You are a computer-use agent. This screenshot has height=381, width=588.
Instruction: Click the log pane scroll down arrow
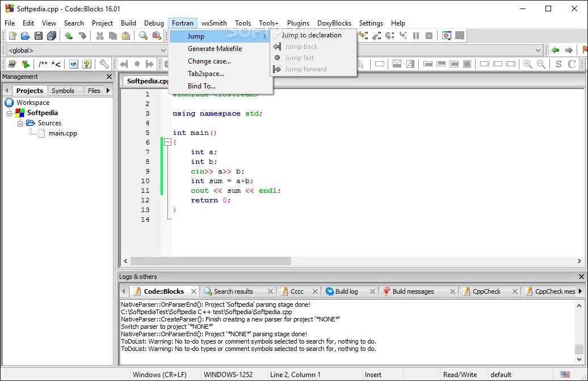pos(579,359)
